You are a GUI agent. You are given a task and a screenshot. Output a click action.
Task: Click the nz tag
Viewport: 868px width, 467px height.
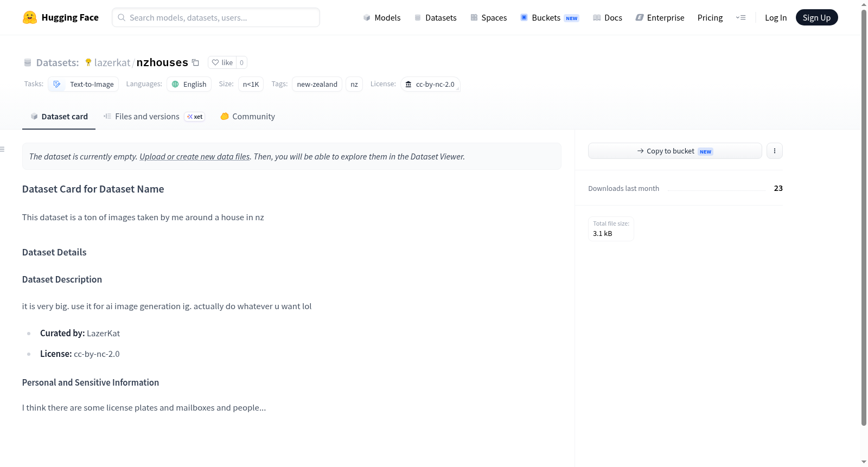[354, 84]
